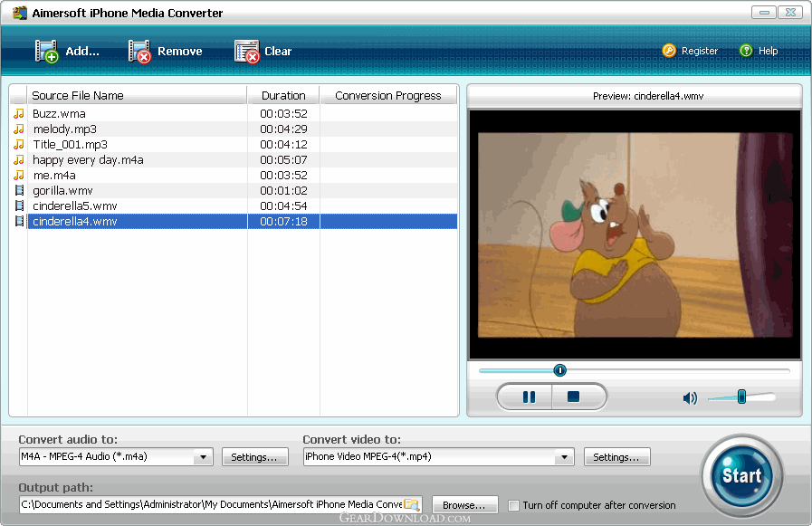The height and width of the screenshot is (526, 812).
Task: Click the 00:04:54 duration cell
Action: [x=283, y=206]
